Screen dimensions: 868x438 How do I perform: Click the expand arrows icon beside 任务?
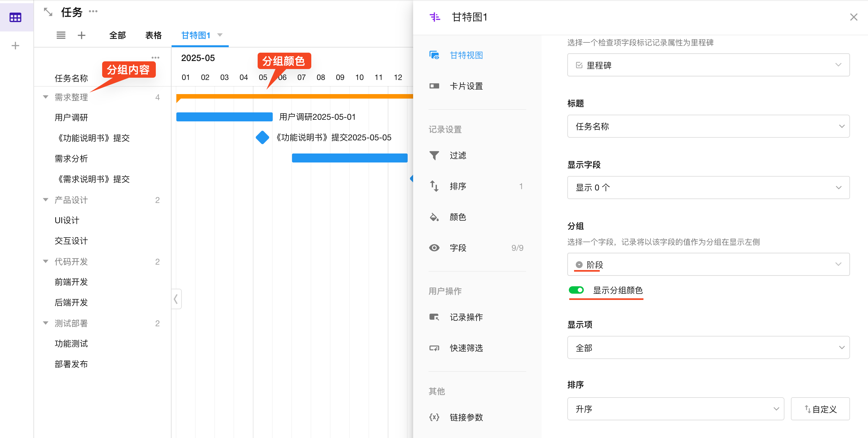[48, 12]
